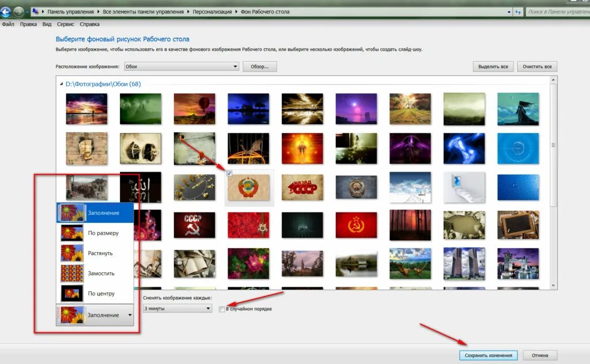Select the green aurora wallpaper thumbnail
590x364 pixels.
coord(141,109)
